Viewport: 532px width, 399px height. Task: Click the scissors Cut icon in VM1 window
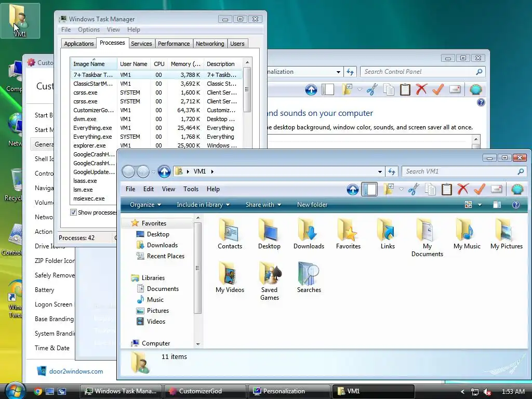[x=413, y=189]
